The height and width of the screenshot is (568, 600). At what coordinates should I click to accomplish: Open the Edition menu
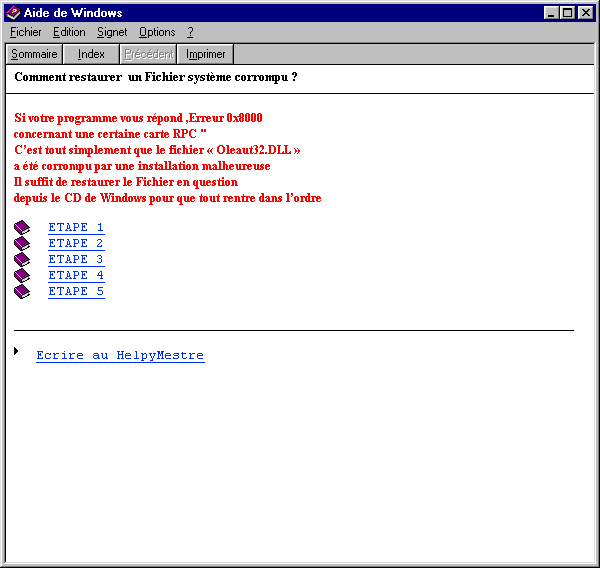point(69,32)
